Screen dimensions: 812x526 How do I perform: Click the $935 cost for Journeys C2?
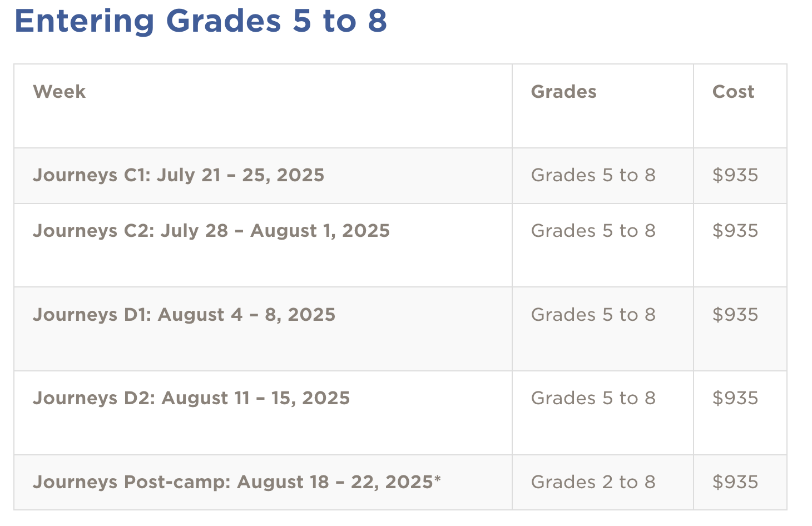click(735, 231)
